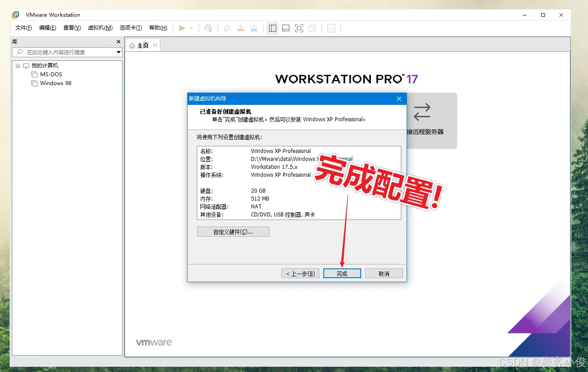Viewport: 588px width, 372px height.
Task: Click the full screen mode icon
Action: click(x=299, y=28)
